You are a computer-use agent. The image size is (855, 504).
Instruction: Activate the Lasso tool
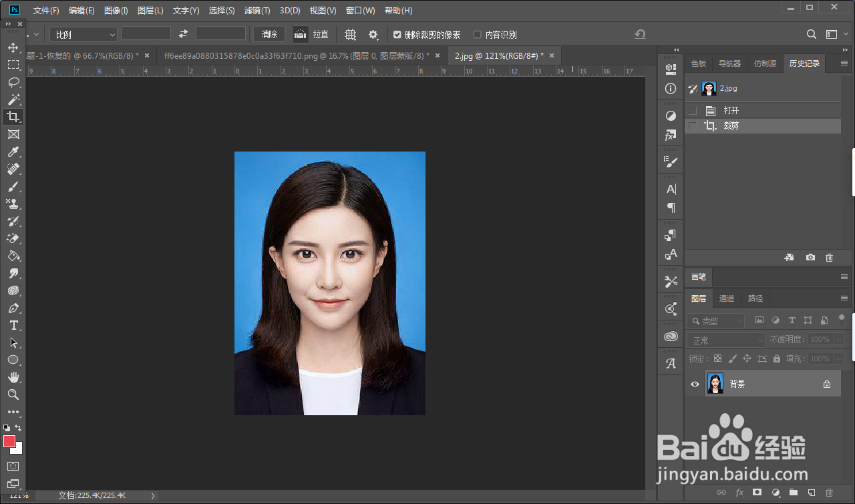click(x=13, y=82)
